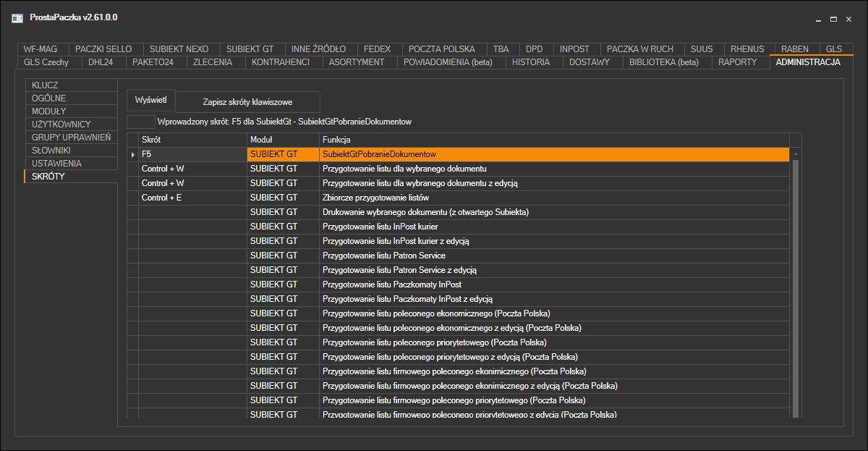868x451 pixels.
Task: Open the SUBIEKT NEXO tab
Action: (179, 49)
